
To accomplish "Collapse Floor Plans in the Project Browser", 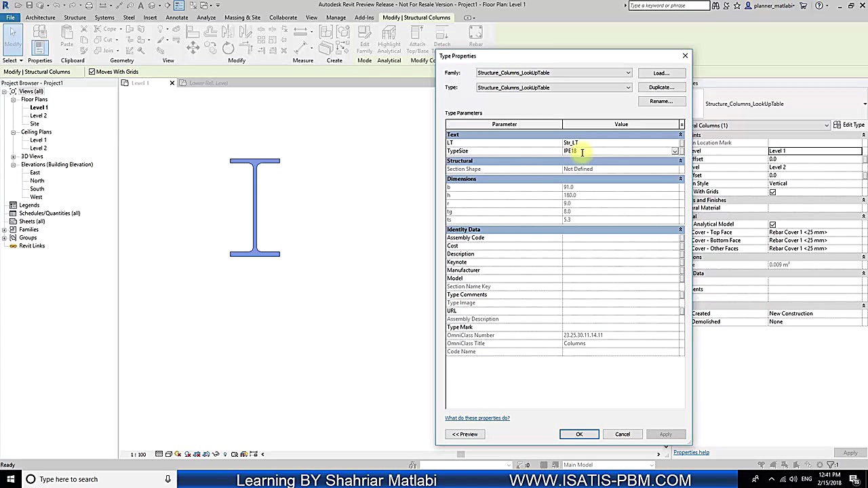I will coord(14,99).
